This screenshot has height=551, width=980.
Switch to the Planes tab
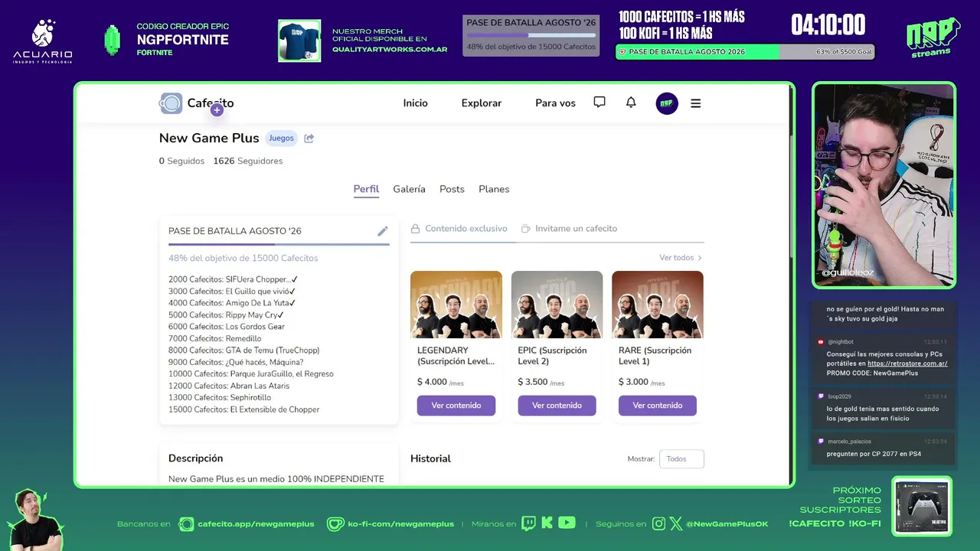tap(494, 189)
